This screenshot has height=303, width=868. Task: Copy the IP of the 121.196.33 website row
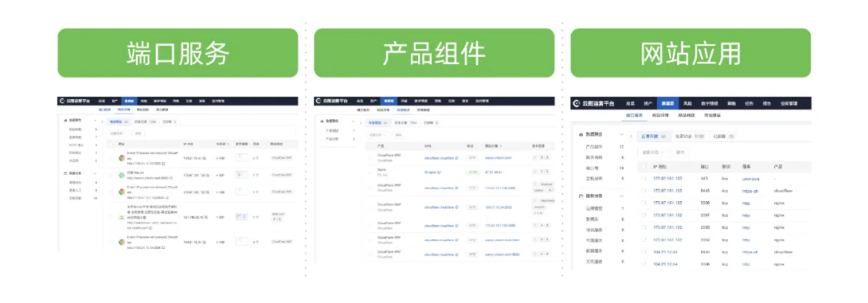click(x=206, y=217)
